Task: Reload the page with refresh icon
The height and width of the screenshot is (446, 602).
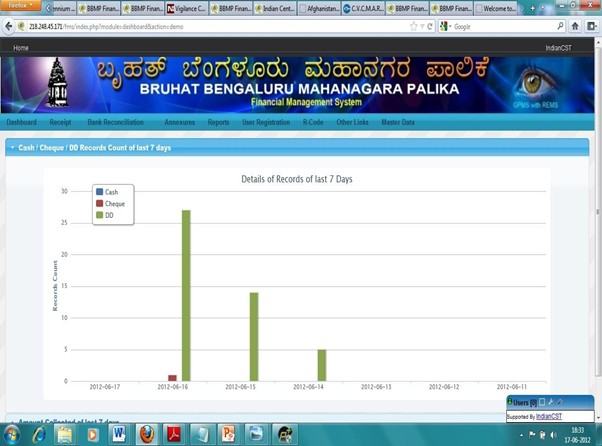Action: [430, 27]
